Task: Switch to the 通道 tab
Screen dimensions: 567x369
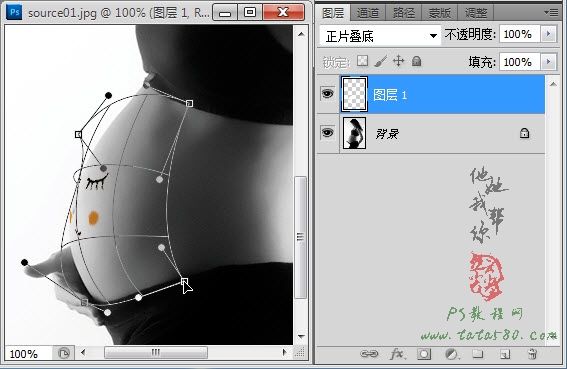Action: pos(368,13)
